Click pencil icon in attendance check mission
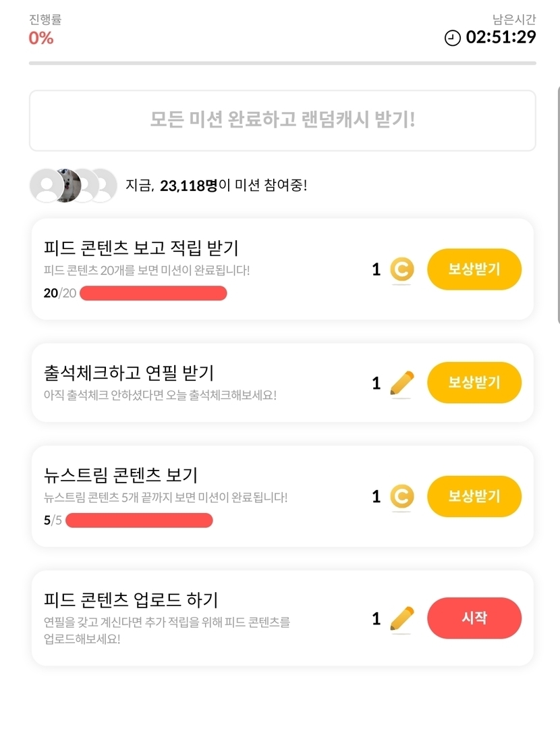 coord(402,383)
